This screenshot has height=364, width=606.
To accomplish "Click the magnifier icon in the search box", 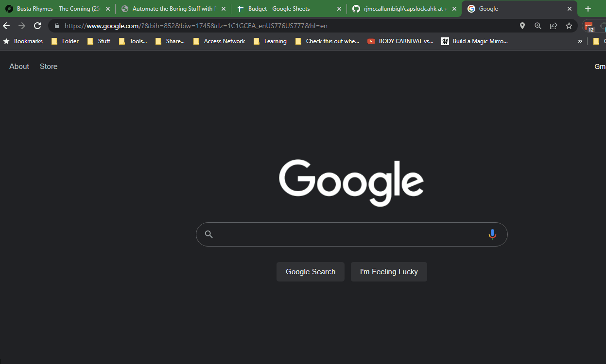I will 209,234.
